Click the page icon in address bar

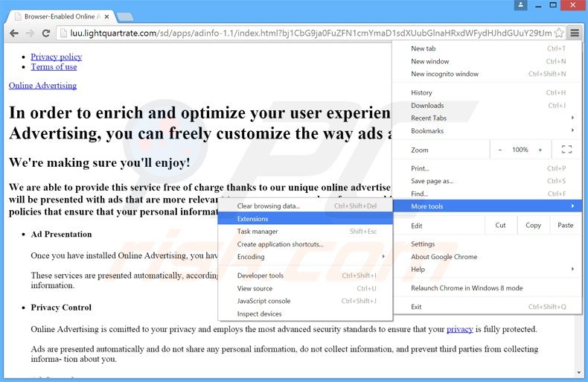(63, 33)
